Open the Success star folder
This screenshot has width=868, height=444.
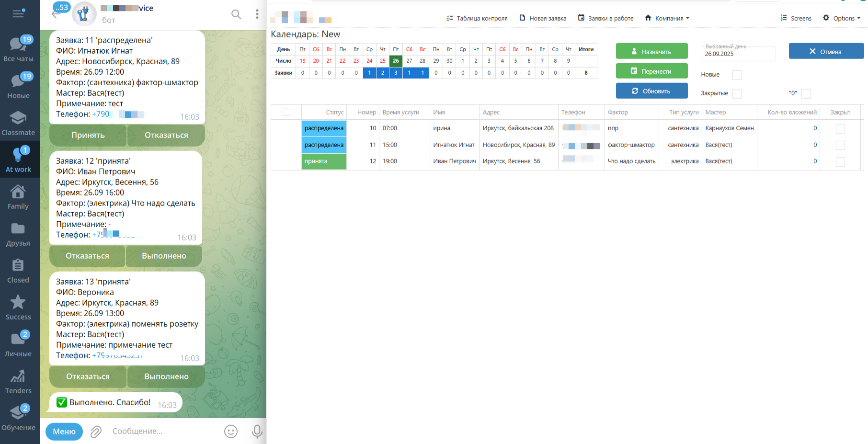(x=18, y=307)
